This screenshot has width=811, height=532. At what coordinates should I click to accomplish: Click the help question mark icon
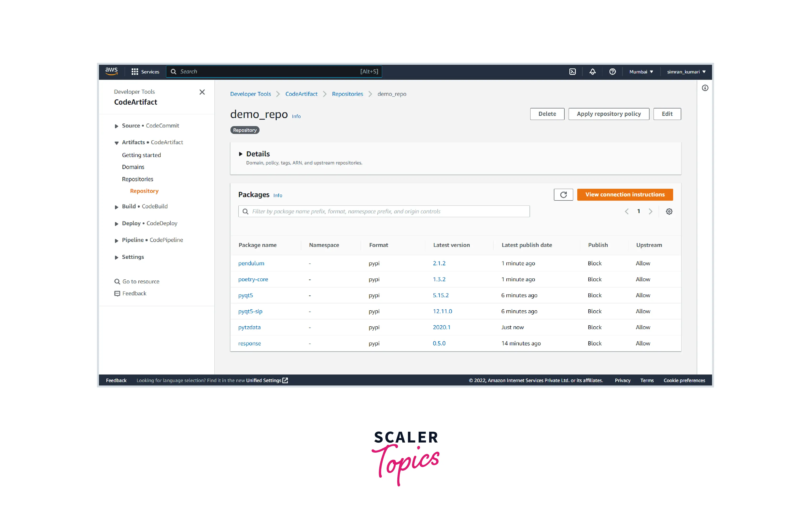(x=612, y=72)
